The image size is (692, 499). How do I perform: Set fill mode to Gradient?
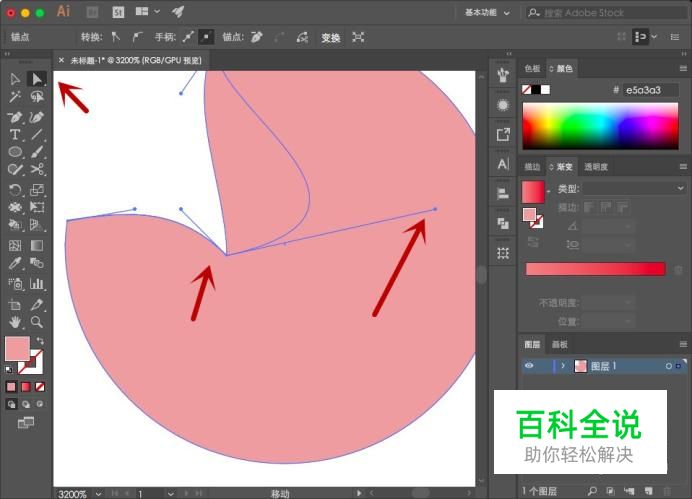(26, 387)
